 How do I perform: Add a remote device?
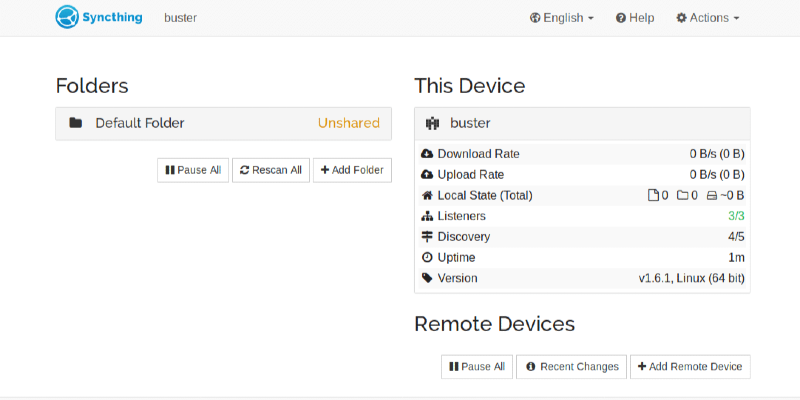pyautogui.click(x=690, y=367)
